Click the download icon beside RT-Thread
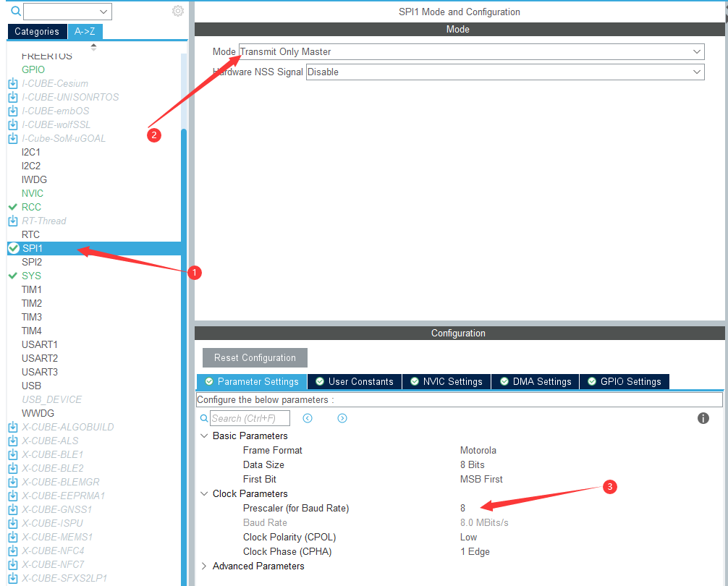Screen dimensions: 728x586 [x=13, y=221]
